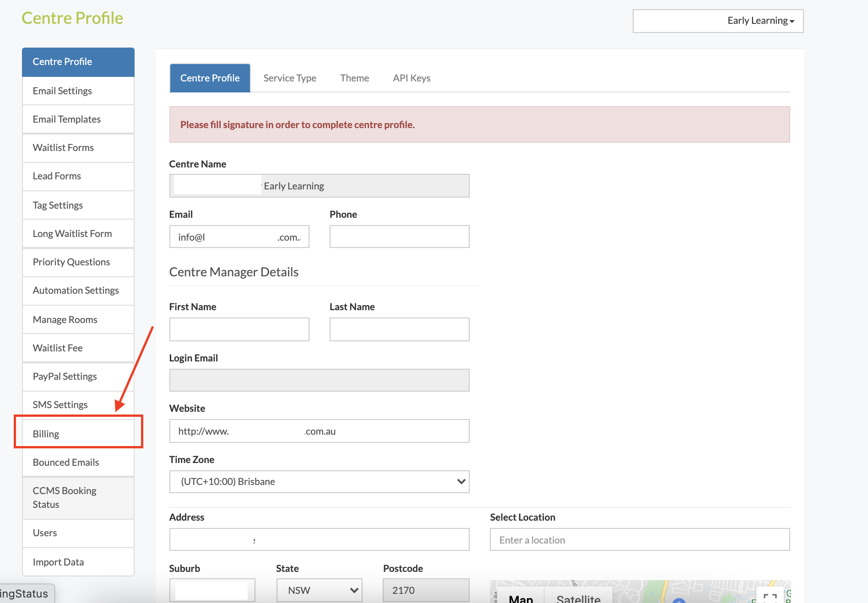Open Email Templates in the sidebar
Screen dimensions: 868x603
78,119
